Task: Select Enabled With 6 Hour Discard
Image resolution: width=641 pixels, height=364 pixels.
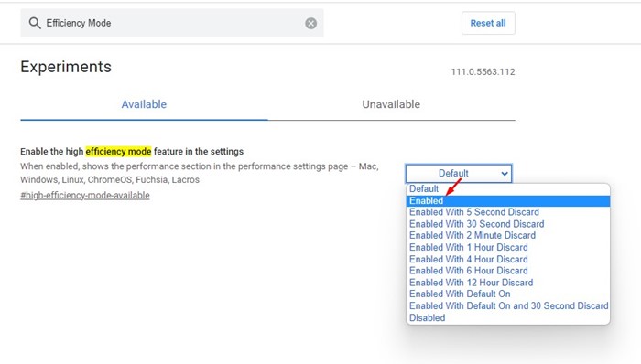Action: pyautogui.click(x=508, y=271)
